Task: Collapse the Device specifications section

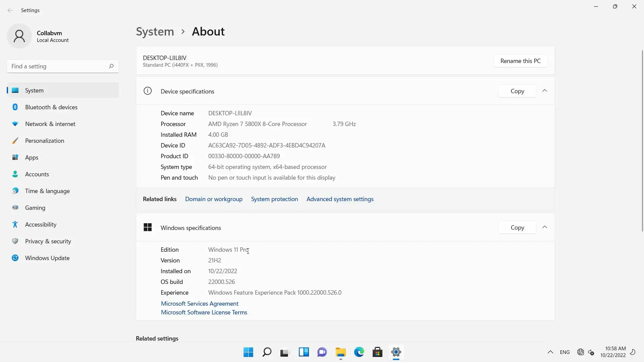Action: [x=545, y=91]
